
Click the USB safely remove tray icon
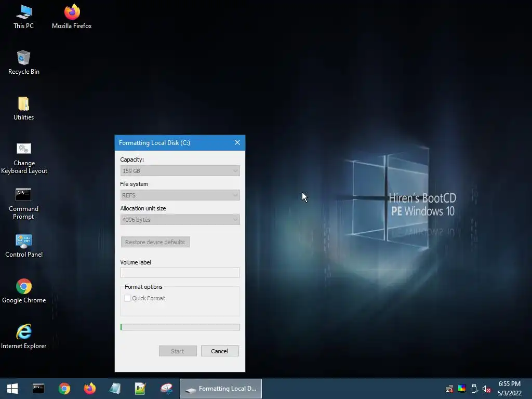[475, 389]
